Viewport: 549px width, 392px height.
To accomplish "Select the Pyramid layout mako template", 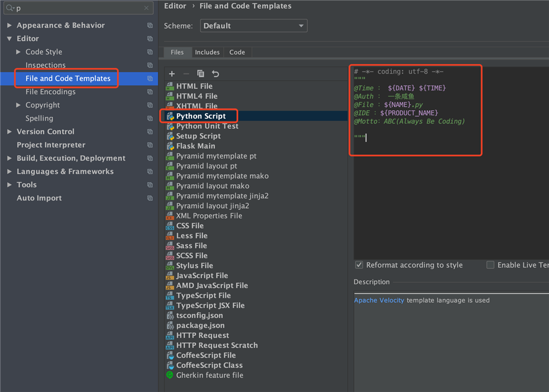I will tap(213, 186).
